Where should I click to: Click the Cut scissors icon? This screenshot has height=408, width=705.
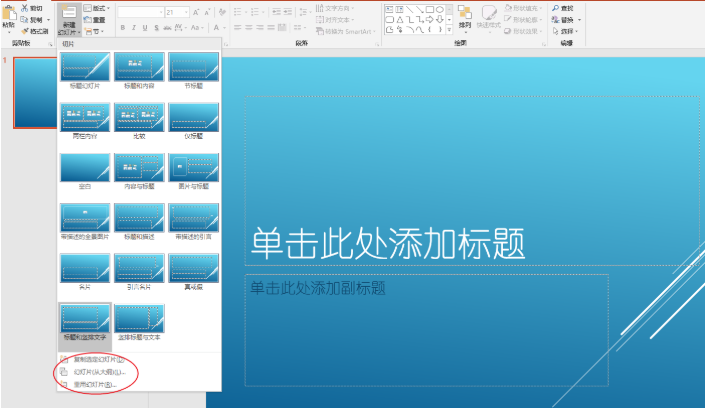click(x=24, y=7)
